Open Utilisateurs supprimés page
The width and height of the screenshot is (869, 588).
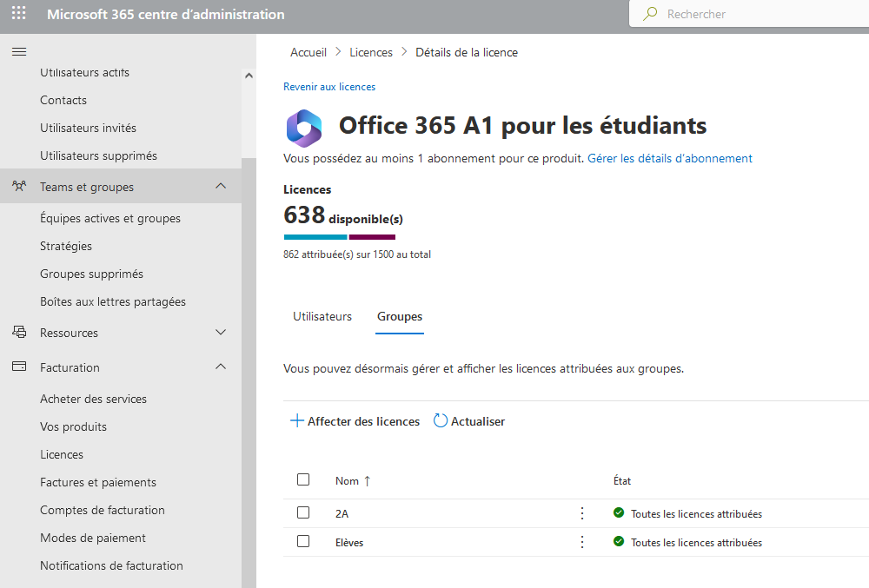pyautogui.click(x=99, y=155)
